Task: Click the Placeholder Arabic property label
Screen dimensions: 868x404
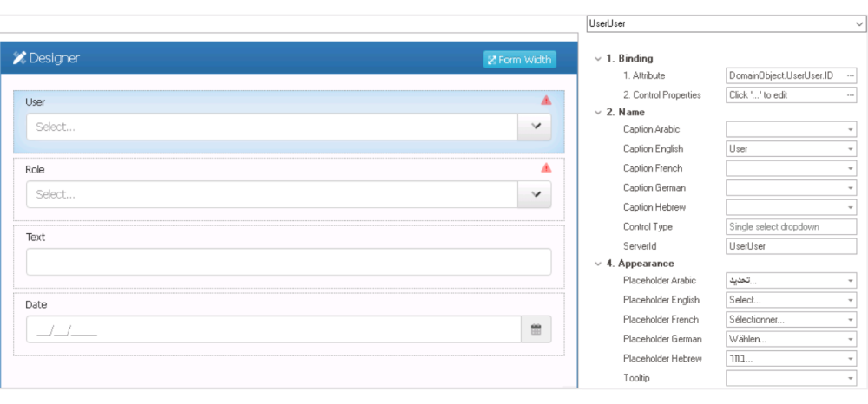Action: (660, 281)
